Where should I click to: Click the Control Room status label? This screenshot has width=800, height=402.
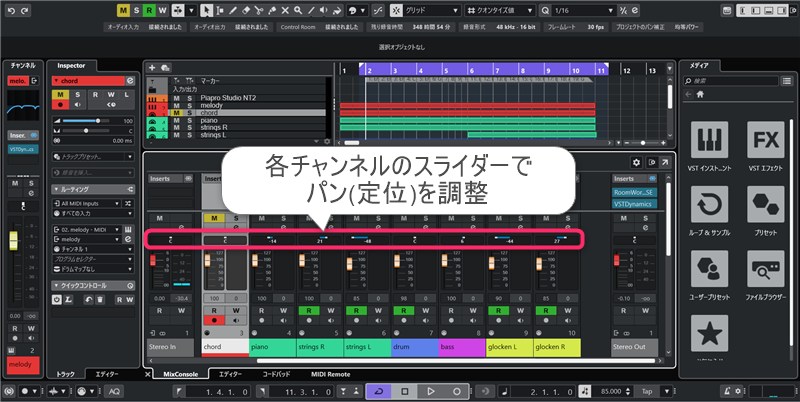pyautogui.click(x=298, y=27)
